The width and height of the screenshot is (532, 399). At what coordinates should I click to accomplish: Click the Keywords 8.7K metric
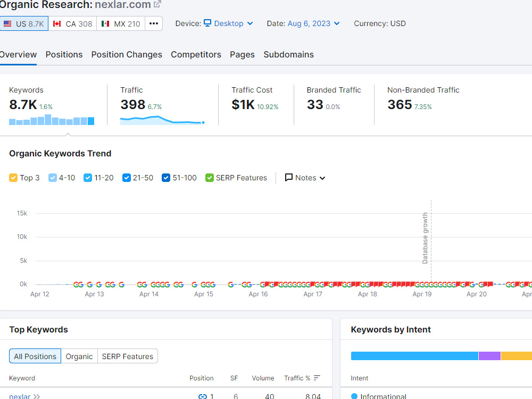tap(23, 104)
